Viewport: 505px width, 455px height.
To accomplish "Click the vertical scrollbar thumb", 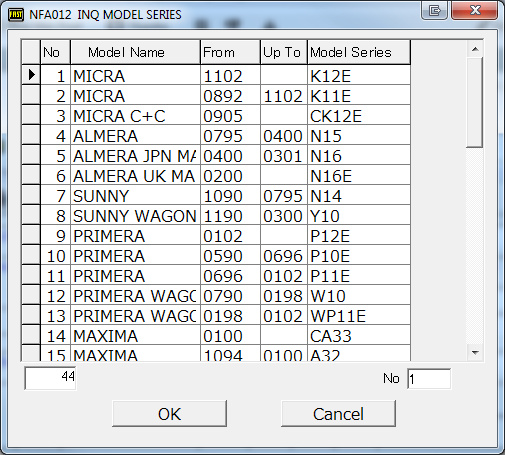I will (475, 102).
